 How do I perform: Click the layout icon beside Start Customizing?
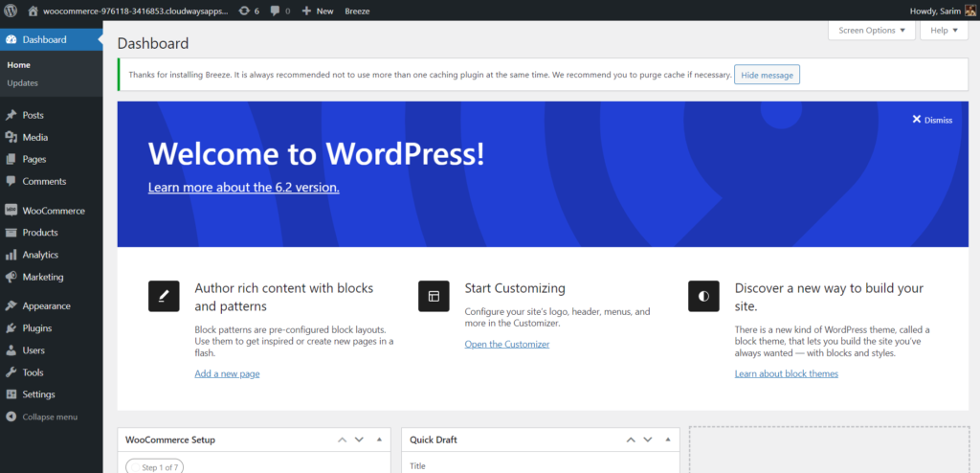tap(434, 296)
